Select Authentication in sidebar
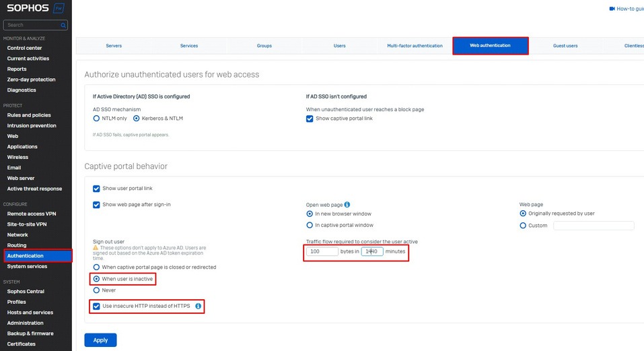 (38, 255)
